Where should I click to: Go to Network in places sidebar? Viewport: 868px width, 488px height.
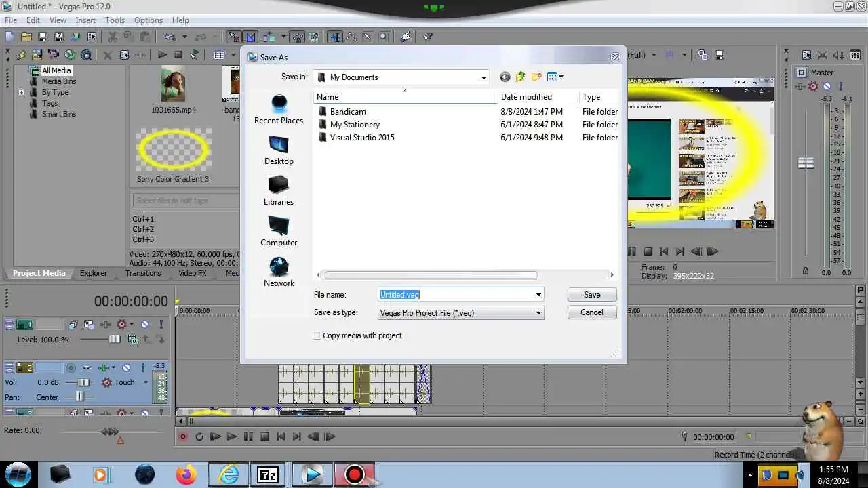[279, 272]
